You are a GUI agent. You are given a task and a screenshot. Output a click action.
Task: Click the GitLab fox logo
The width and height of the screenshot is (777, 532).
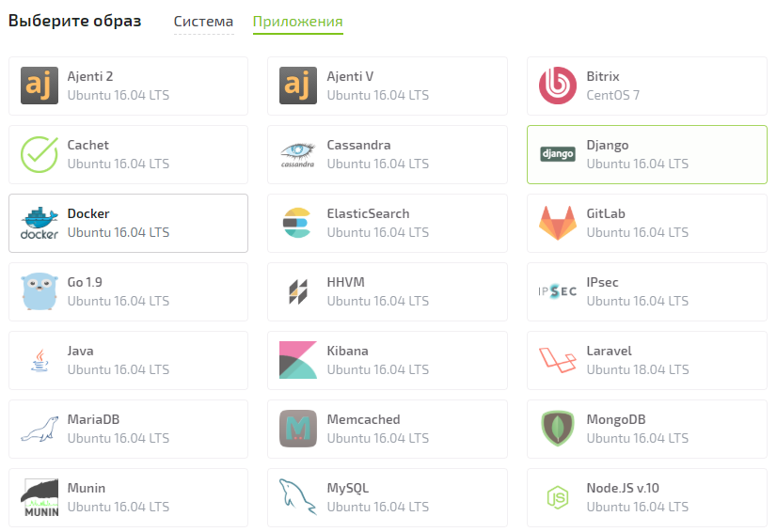click(x=558, y=223)
